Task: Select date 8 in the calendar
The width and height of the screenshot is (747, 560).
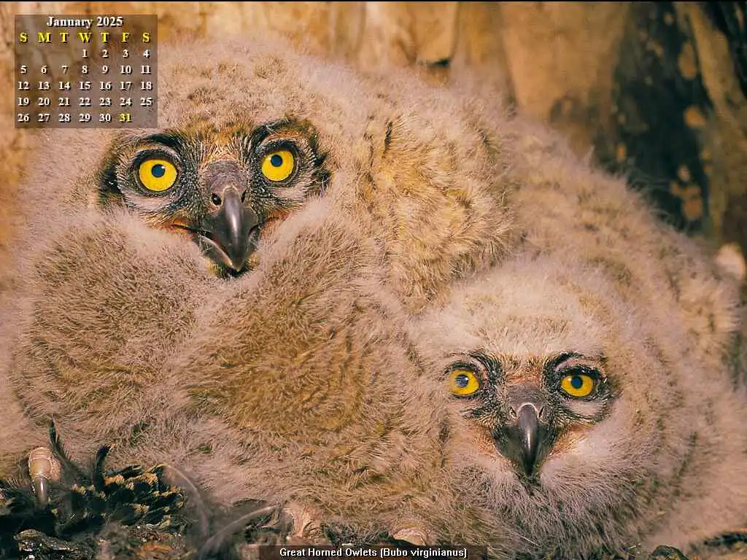Action: pos(85,69)
